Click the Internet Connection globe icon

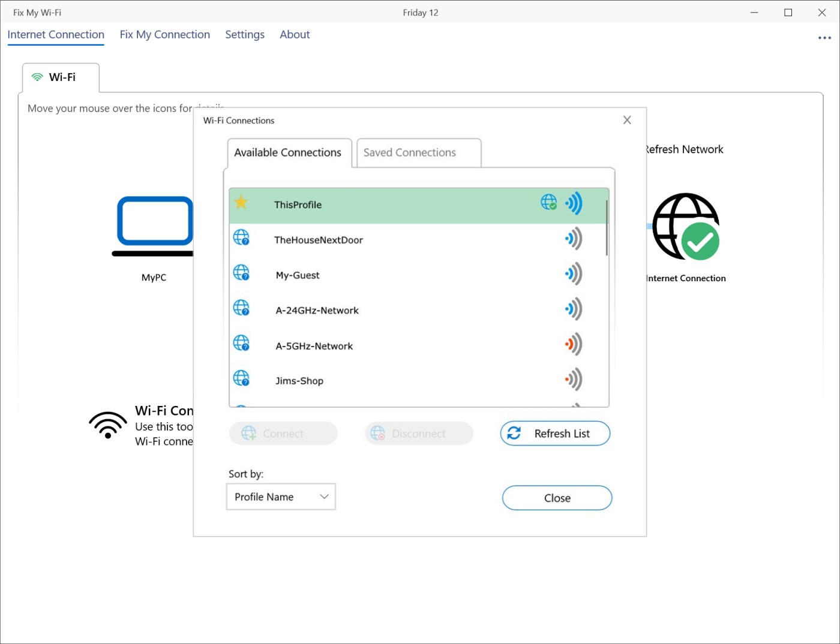click(686, 227)
